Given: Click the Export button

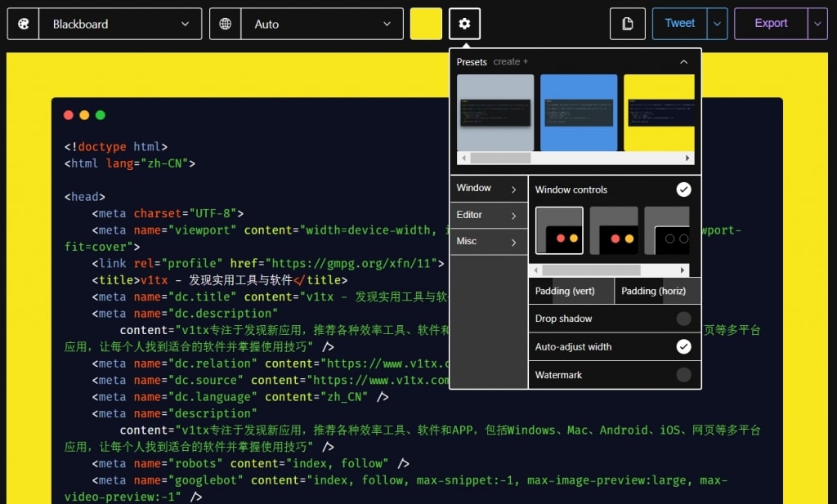Looking at the screenshot, I should click(x=771, y=24).
